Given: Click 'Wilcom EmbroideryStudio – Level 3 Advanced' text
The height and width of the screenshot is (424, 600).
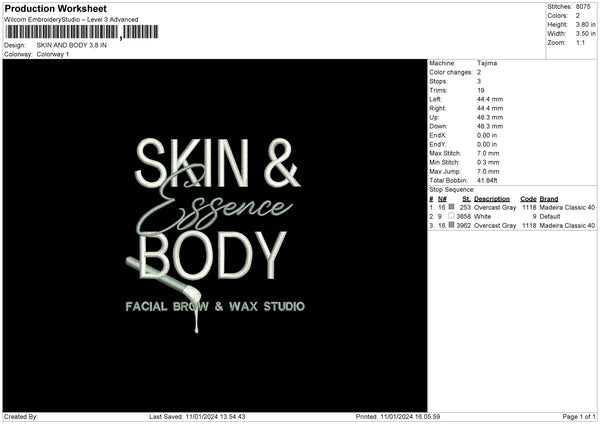Looking at the screenshot, I should tap(71, 19).
